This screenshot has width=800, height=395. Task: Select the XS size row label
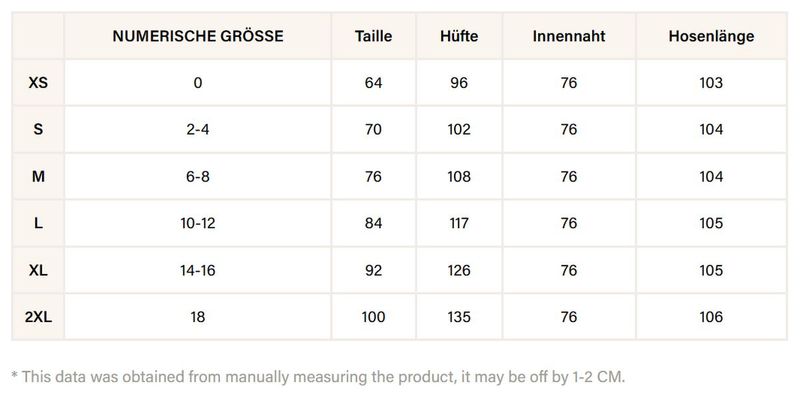click(x=38, y=83)
